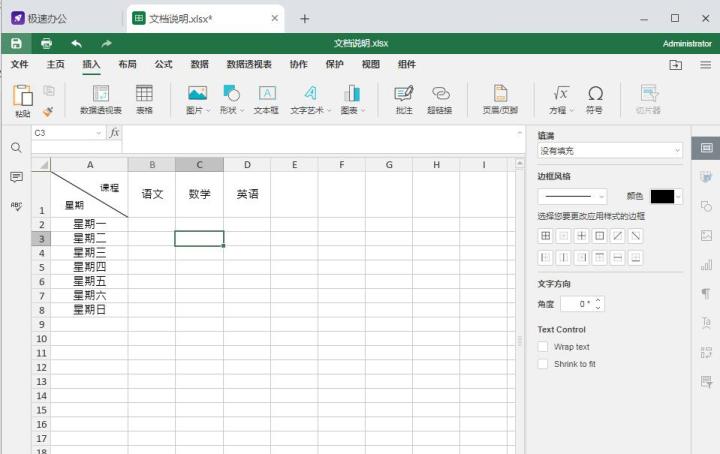The height and width of the screenshot is (454, 720).
Task: Open the hamburger view settings menu
Action: 706,65
